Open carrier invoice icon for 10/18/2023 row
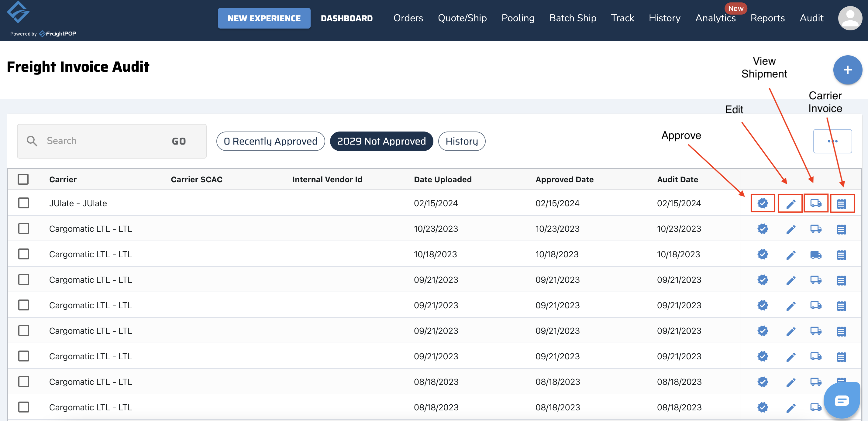 click(841, 255)
